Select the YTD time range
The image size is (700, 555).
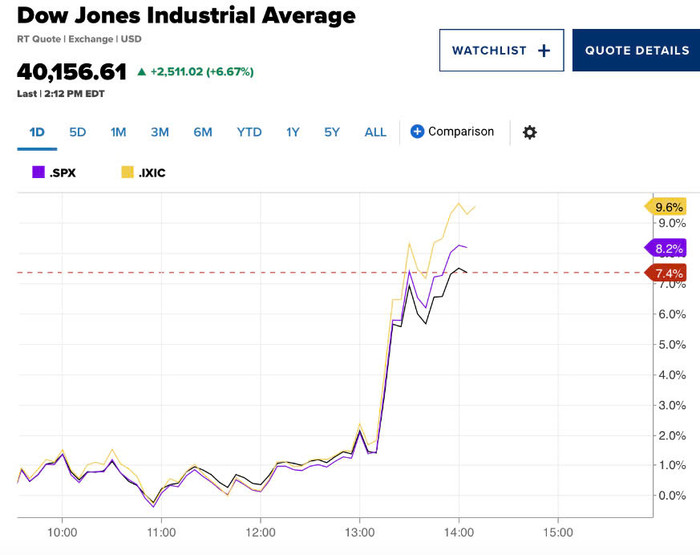tap(249, 132)
